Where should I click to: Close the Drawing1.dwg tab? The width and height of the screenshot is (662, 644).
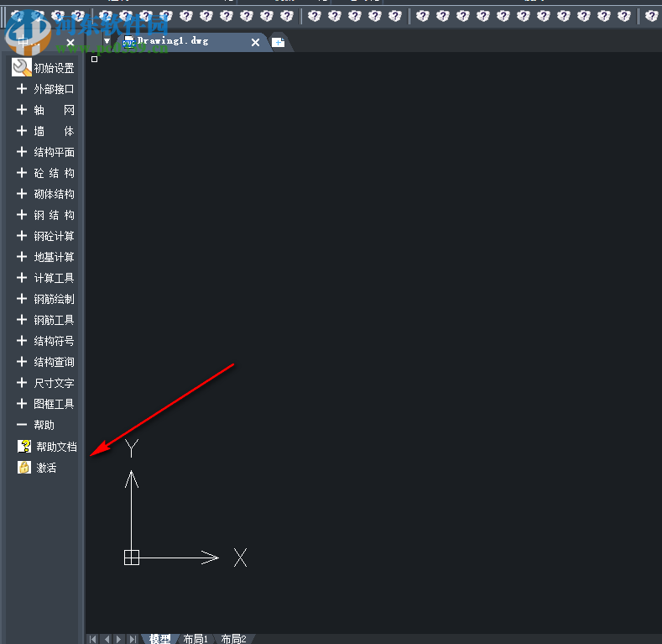click(255, 42)
